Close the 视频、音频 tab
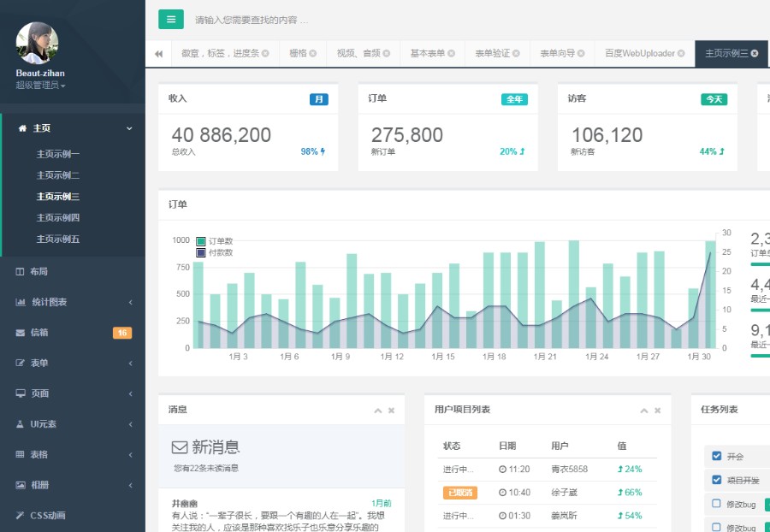 (x=387, y=54)
